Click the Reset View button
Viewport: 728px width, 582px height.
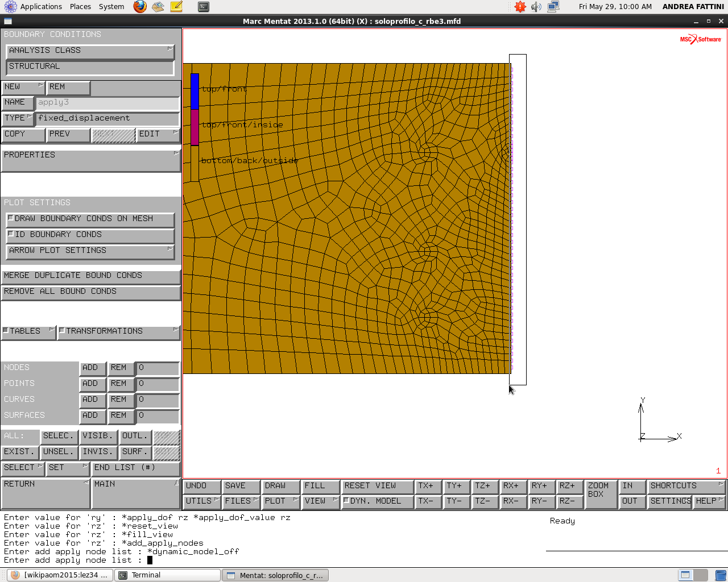tap(377, 486)
